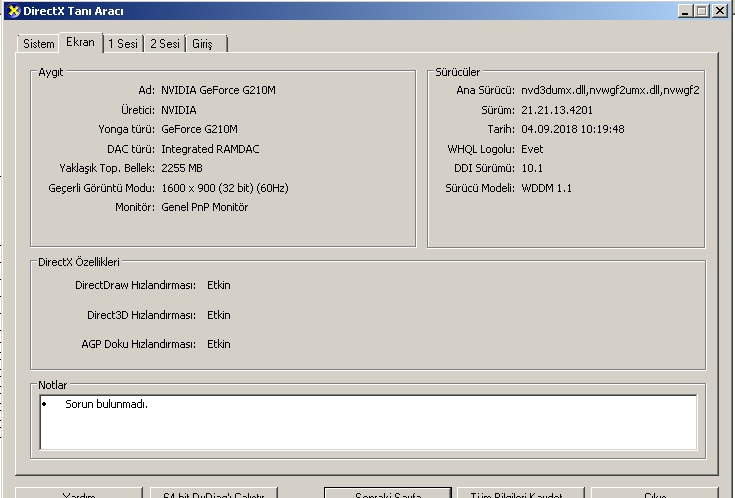Image resolution: width=735 pixels, height=498 pixels.
Task: Close the DirectX Tanı Aracı window
Action: pos(720,11)
